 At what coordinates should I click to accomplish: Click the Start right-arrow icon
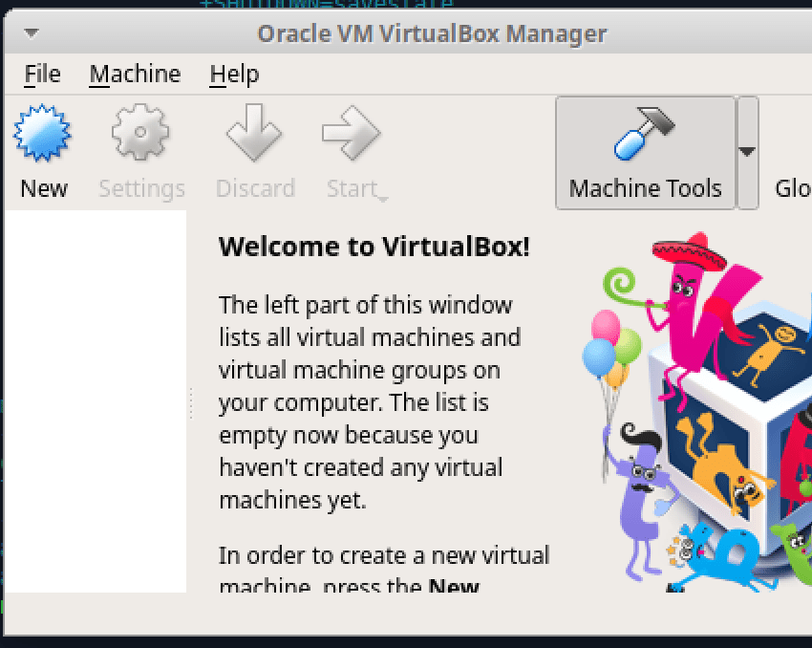[x=351, y=134]
